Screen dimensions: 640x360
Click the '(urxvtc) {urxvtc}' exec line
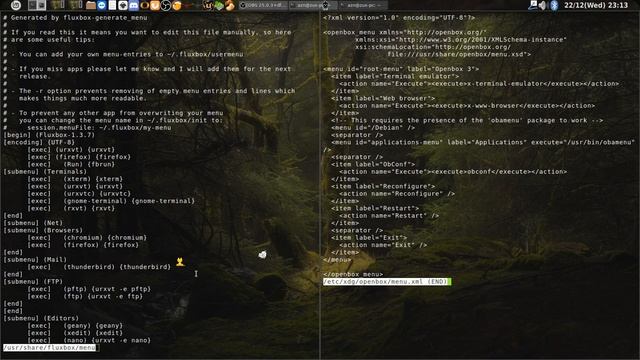(x=79, y=194)
